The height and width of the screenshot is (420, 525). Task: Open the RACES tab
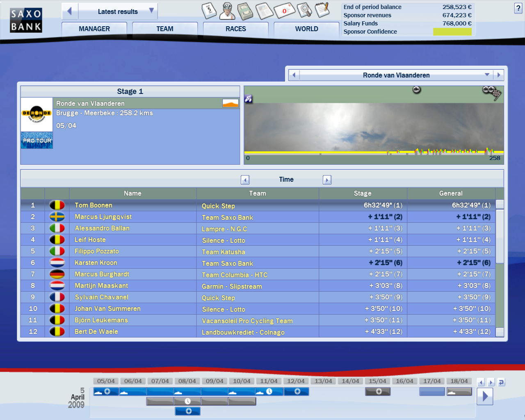[235, 29]
